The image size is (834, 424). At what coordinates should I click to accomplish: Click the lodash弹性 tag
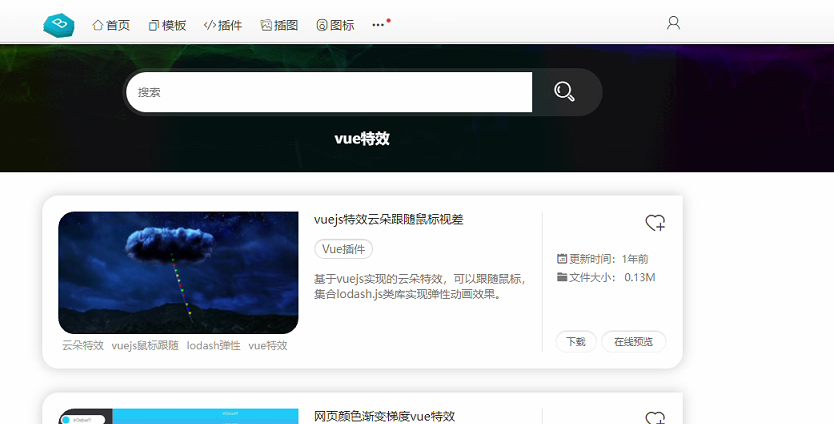213,345
